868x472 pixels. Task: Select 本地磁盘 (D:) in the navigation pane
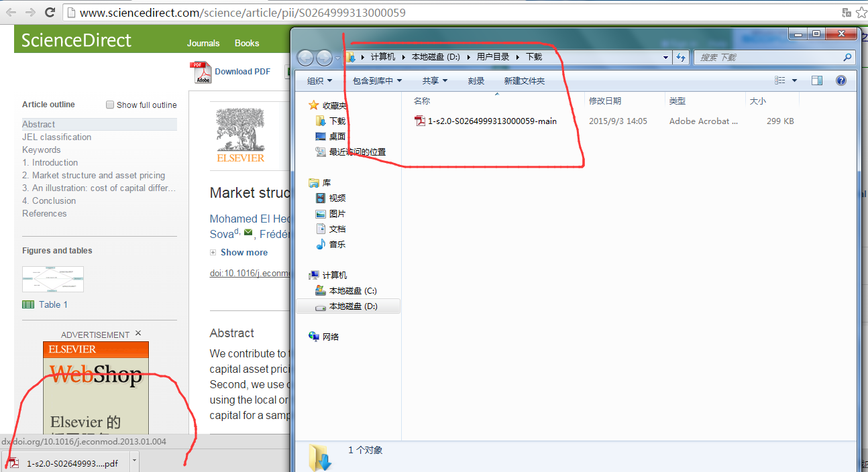[347, 306]
